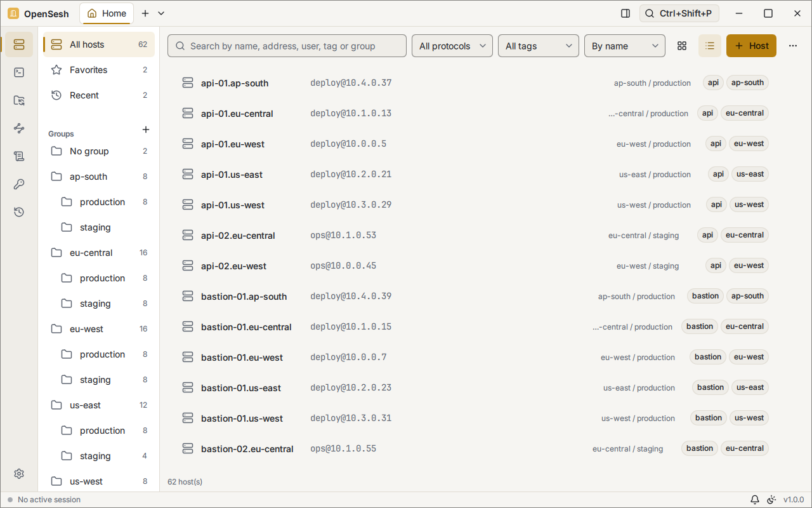Toggle the sidebar panel layout icon
Image resolution: width=812 pixels, height=508 pixels.
[x=625, y=13]
